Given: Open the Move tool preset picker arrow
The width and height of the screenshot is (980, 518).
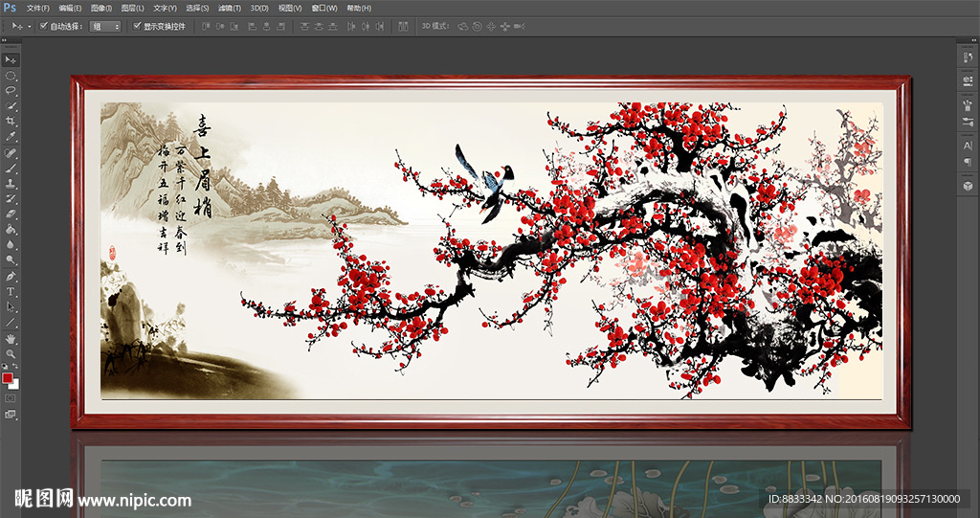Looking at the screenshot, I should 29,27.
